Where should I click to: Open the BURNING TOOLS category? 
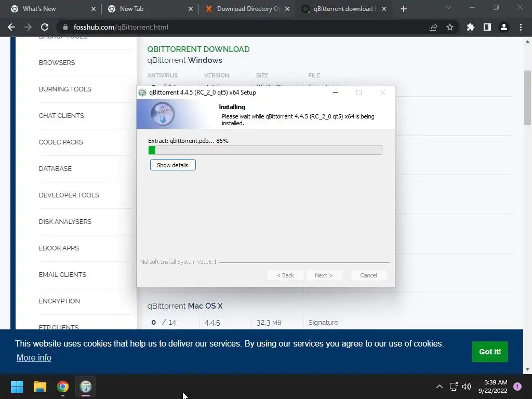[x=65, y=89]
